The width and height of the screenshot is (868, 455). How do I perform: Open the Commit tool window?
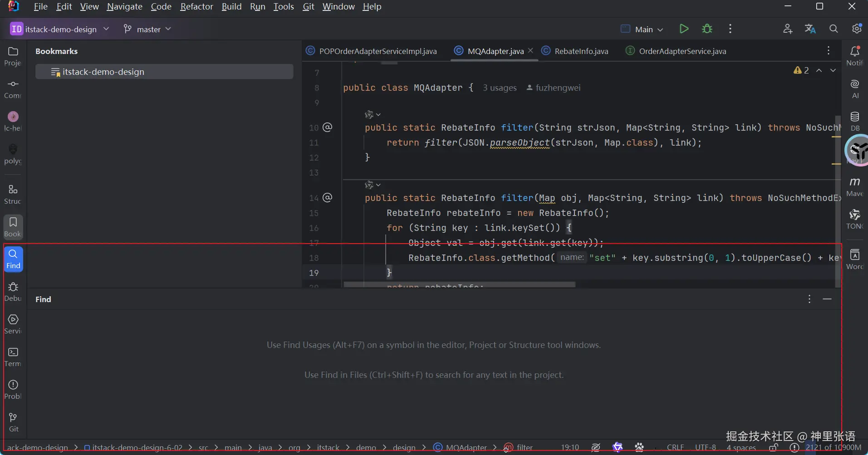(13, 89)
